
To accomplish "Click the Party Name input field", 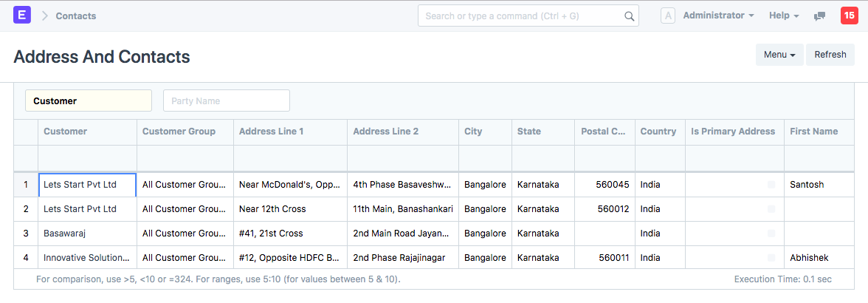I will [226, 101].
